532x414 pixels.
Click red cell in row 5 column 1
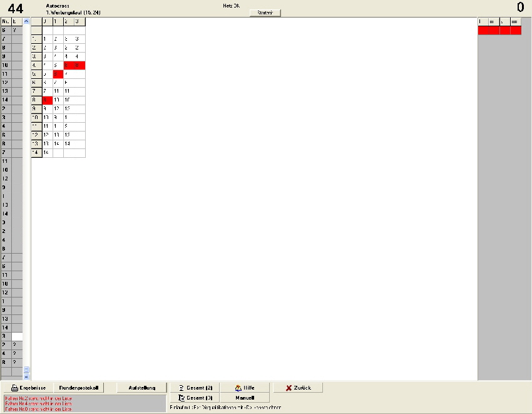[58, 74]
